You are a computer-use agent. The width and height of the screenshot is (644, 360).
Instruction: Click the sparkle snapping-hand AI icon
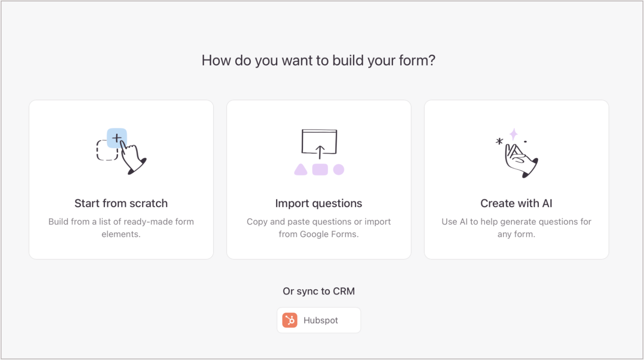pyautogui.click(x=516, y=153)
